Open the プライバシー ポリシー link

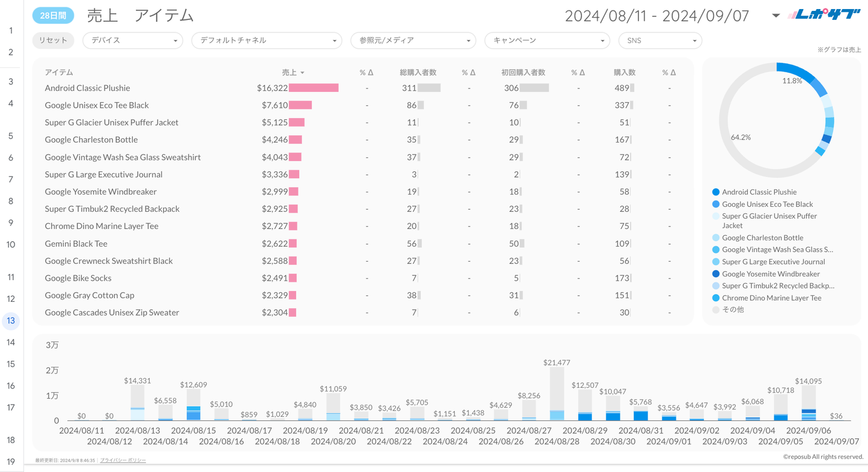pyautogui.click(x=123, y=460)
